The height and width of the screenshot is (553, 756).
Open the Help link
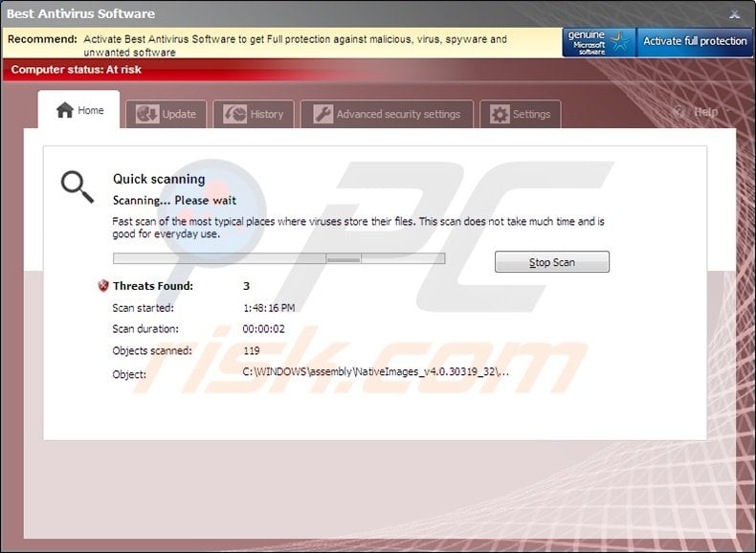[x=706, y=112]
